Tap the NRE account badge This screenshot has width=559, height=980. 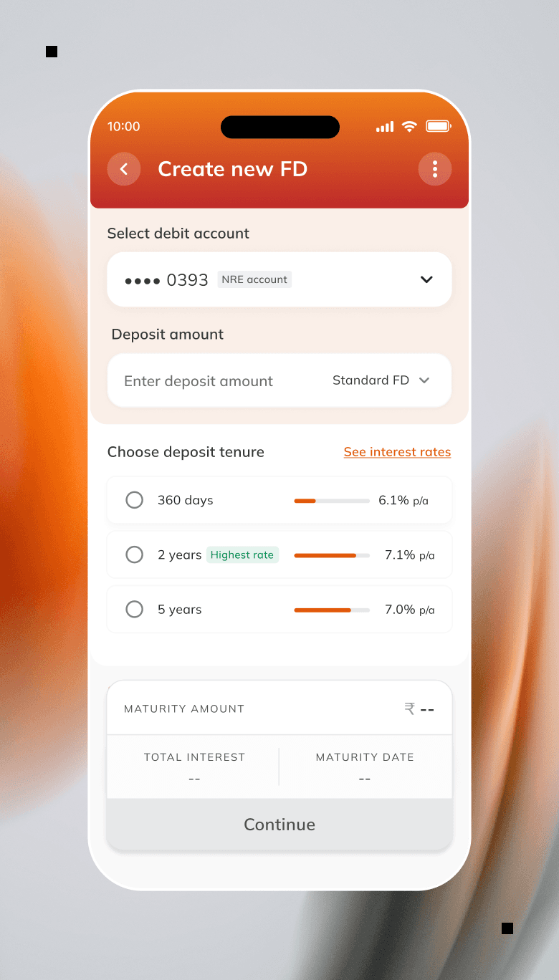[x=254, y=279]
